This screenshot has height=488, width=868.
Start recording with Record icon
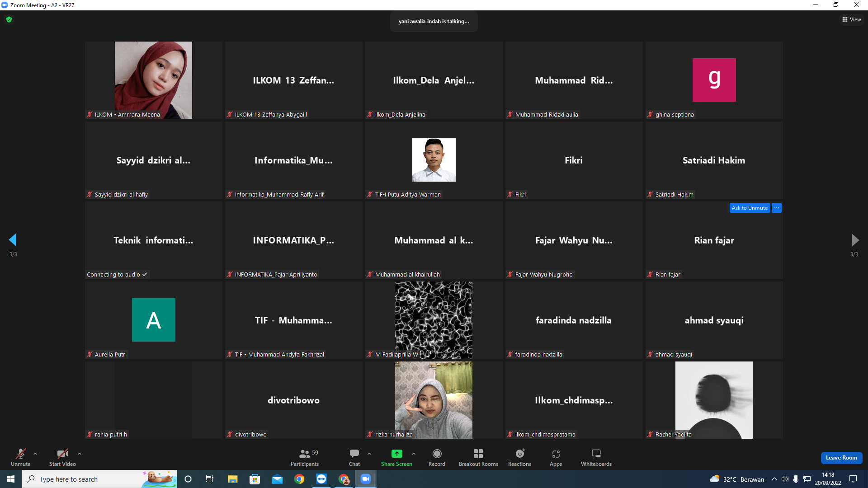tap(437, 457)
